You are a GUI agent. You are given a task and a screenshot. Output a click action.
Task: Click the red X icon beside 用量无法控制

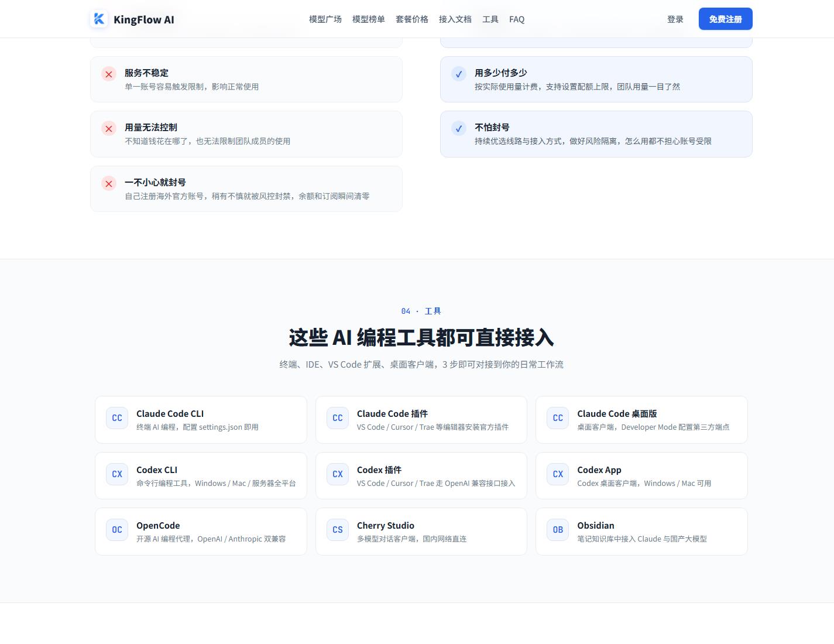pos(109,129)
